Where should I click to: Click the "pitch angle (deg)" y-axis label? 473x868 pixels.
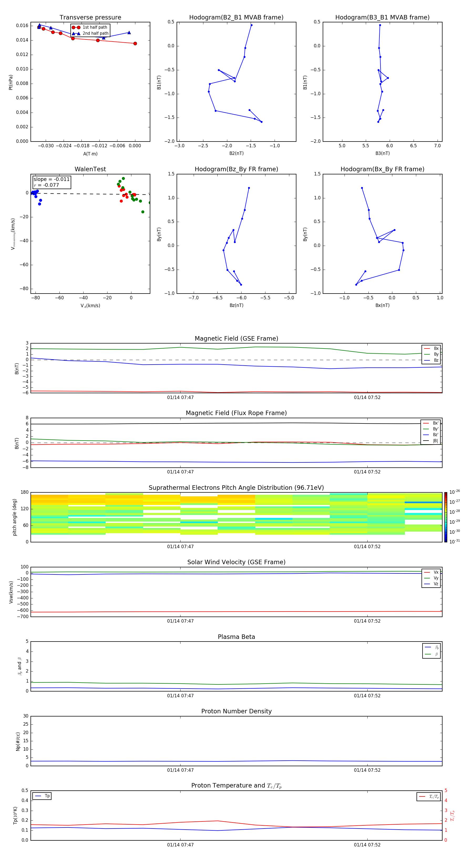coord(14,517)
